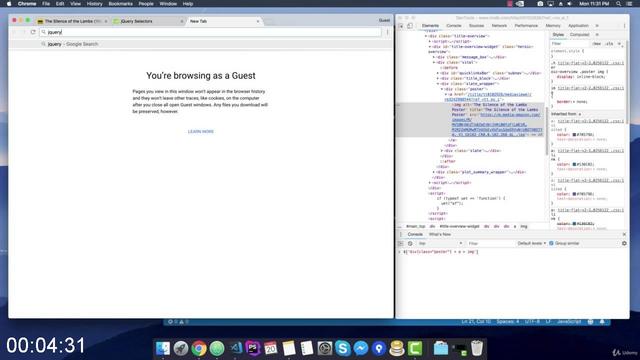Switch to the Console tab in top bar

click(x=453, y=26)
